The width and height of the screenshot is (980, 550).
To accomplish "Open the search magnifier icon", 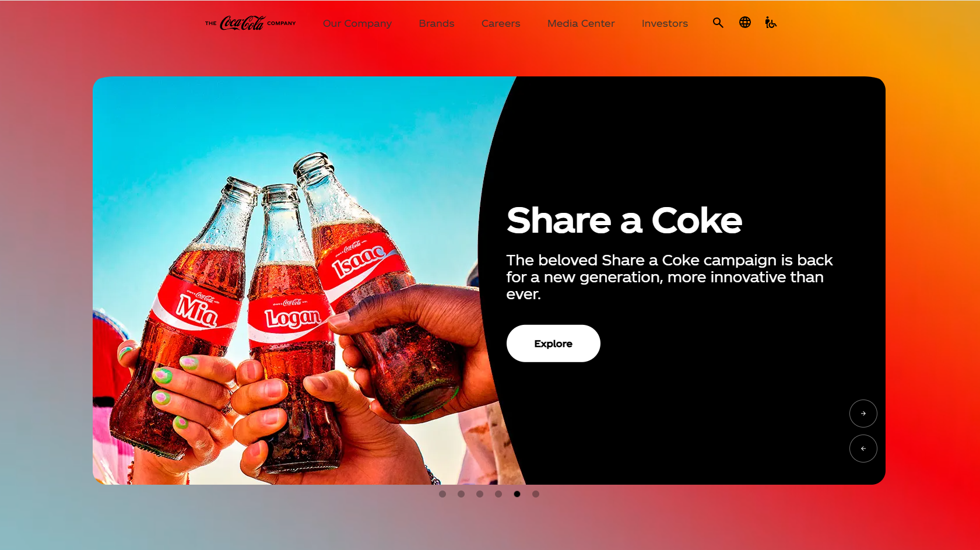I will point(718,23).
